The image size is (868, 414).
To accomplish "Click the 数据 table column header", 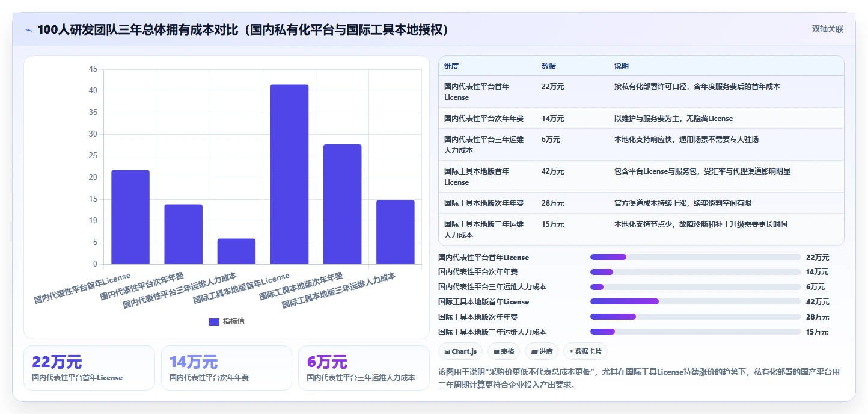I will click(x=549, y=66).
